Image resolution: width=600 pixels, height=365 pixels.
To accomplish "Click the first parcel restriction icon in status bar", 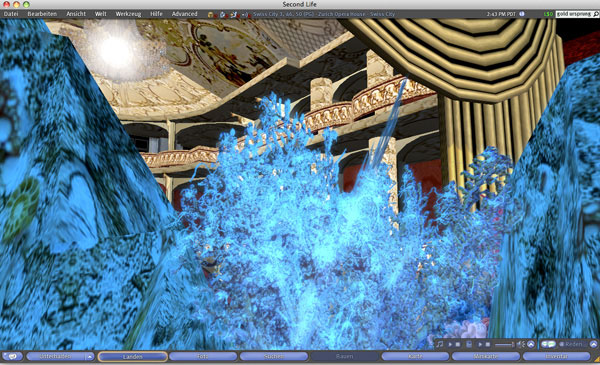I will (x=212, y=15).
